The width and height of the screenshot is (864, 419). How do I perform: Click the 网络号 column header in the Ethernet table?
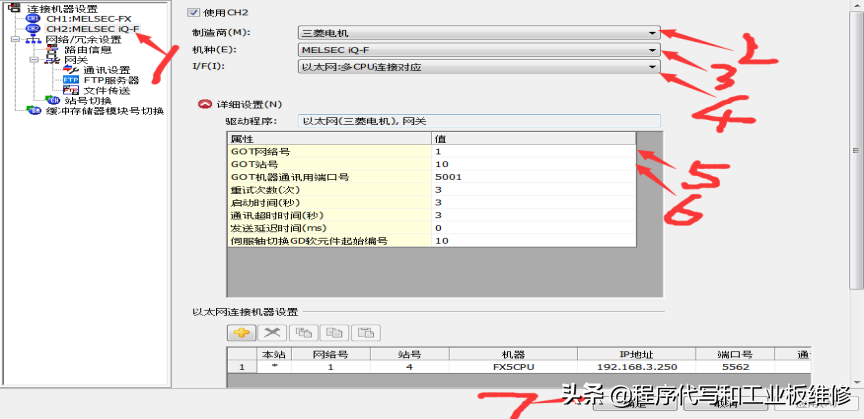(x=331, y=353)
